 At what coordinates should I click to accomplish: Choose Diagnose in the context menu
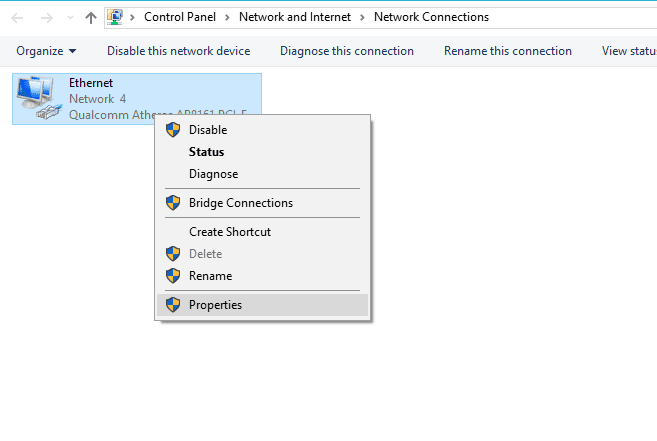point(263,174)
